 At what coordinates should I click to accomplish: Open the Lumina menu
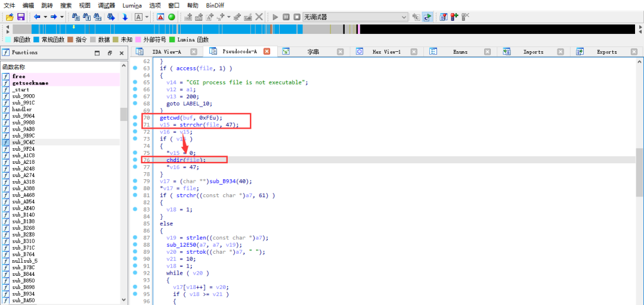132,5
